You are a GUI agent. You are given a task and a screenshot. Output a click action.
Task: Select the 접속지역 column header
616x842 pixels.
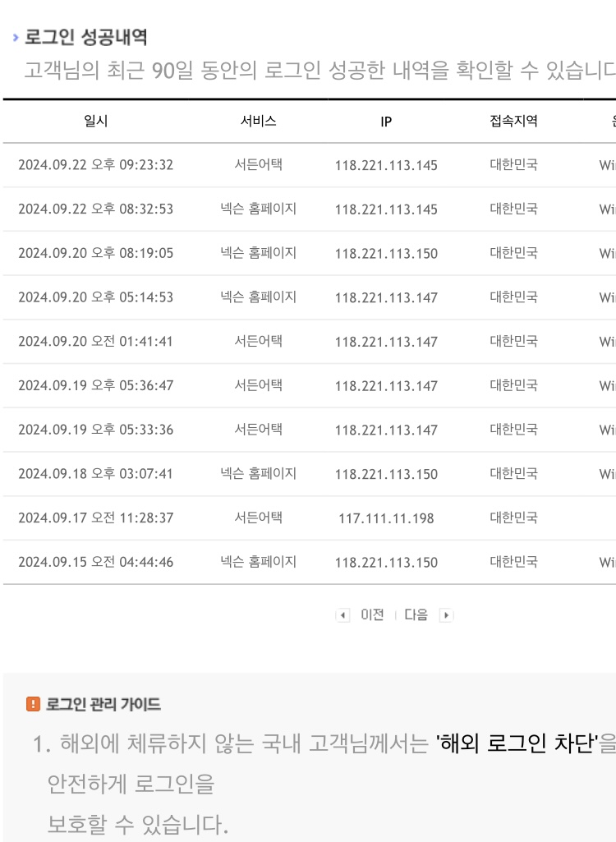pos(513,121)
